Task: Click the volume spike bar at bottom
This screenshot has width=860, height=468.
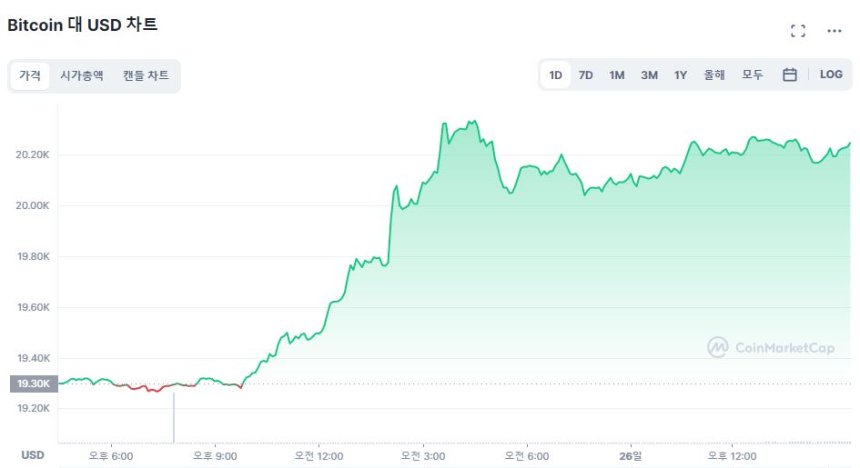Action: (x=173, y=418)
